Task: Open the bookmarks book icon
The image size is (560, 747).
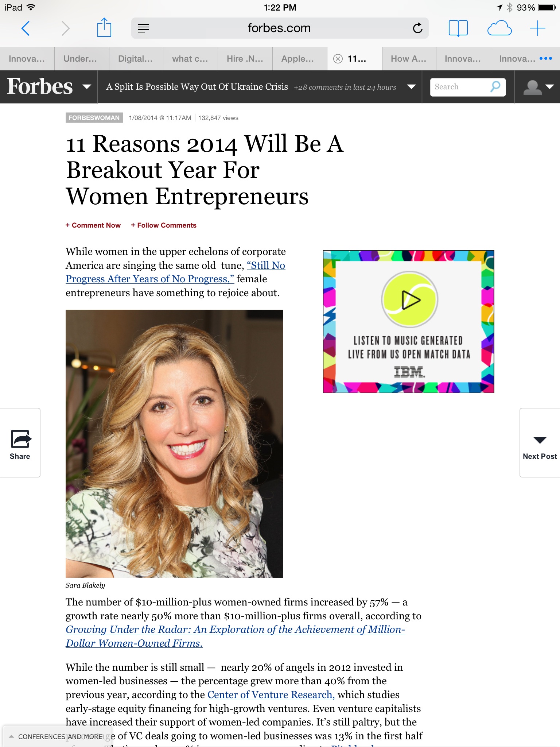Action: tap(458, 28)
